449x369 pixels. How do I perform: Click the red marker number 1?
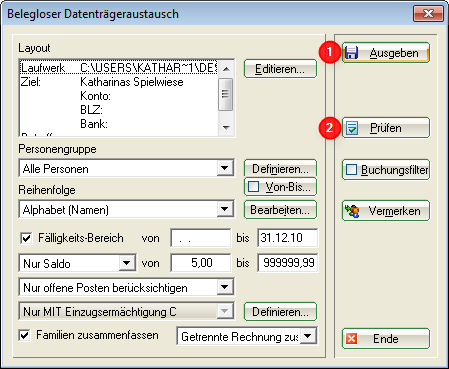[329, 52]
